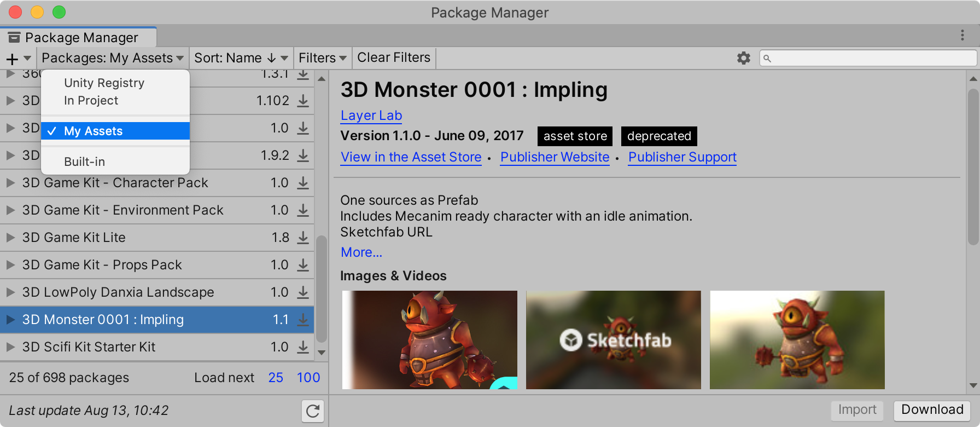Click the refresh package list icon
Screen dimensions: 980x427
[x=313, y=411]
